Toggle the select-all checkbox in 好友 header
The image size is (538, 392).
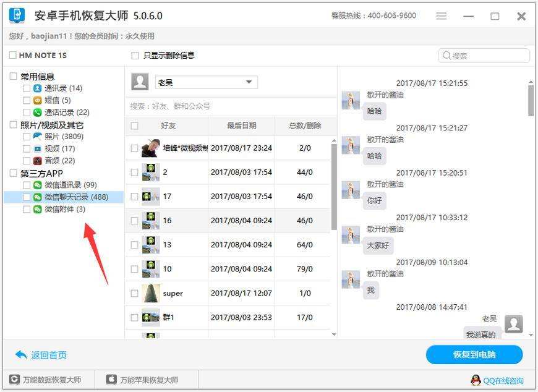pyautogui.click(x=135, y=126)
